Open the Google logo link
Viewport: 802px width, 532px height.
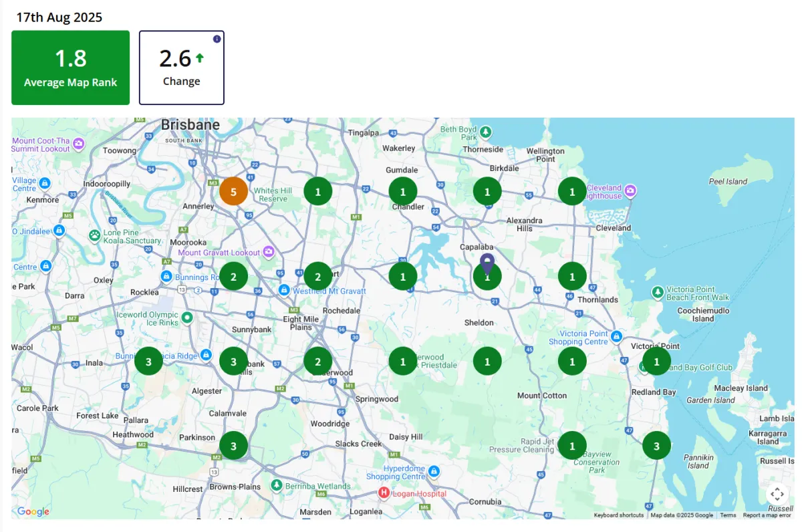[33, 512]
